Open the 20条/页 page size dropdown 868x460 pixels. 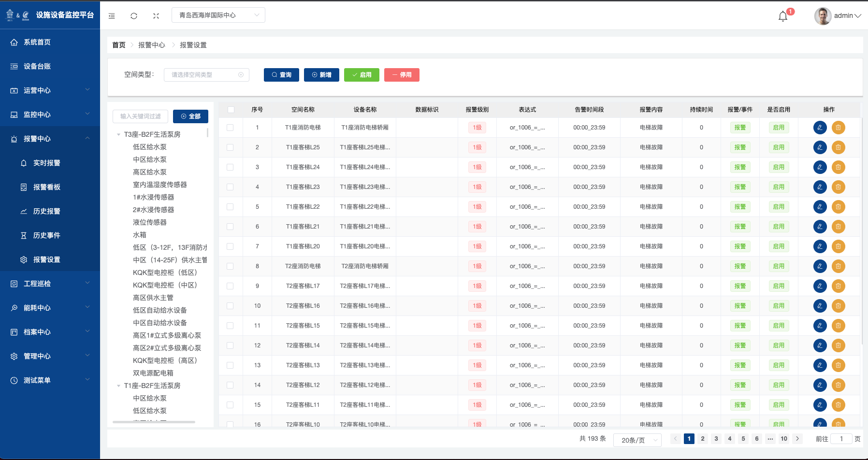click(637, 440)
